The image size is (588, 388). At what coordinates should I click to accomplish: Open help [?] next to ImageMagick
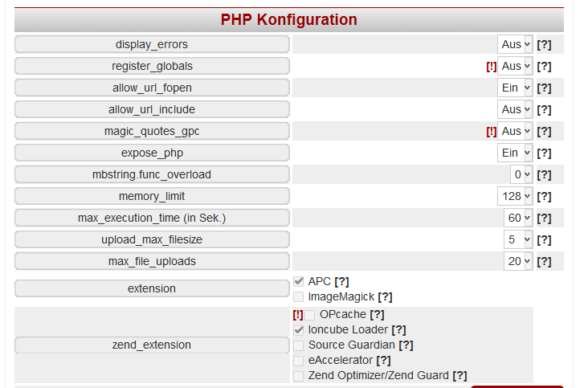click(x=385, y=297)
